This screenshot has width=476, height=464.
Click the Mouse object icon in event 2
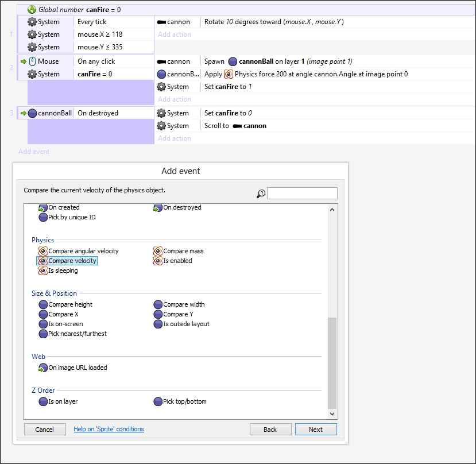33,61
